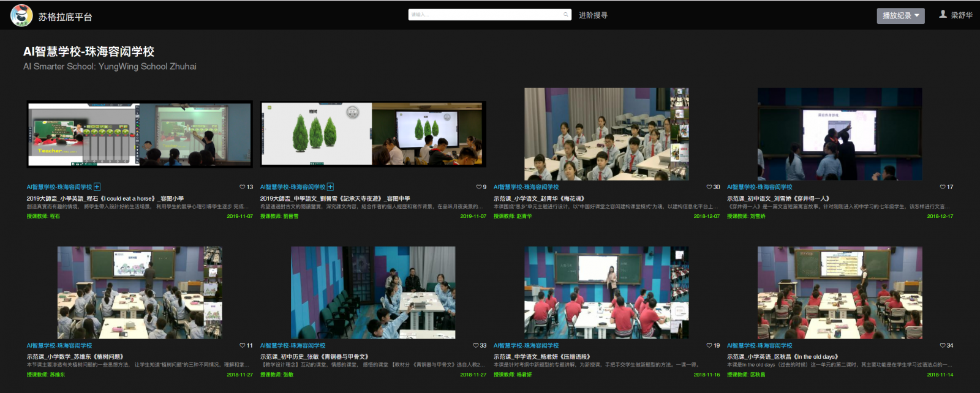Click the heart icon showing 9 likes
980x393 pixels.
click(x=478, y=187)
